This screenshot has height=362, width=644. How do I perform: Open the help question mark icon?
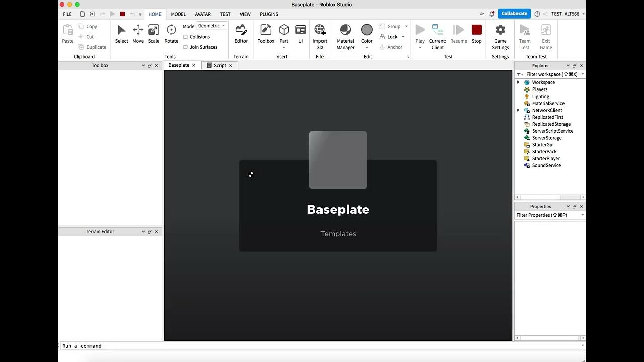(537, 14)
